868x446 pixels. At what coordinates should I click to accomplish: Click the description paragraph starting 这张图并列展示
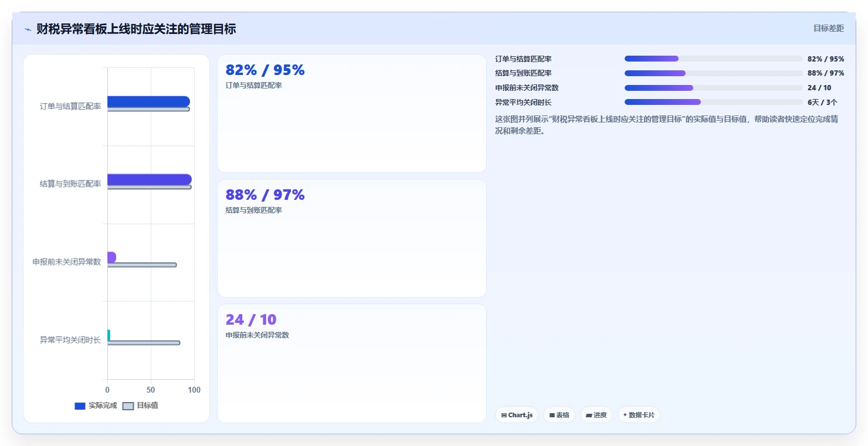pyautogui.click(x=667, y=125)
